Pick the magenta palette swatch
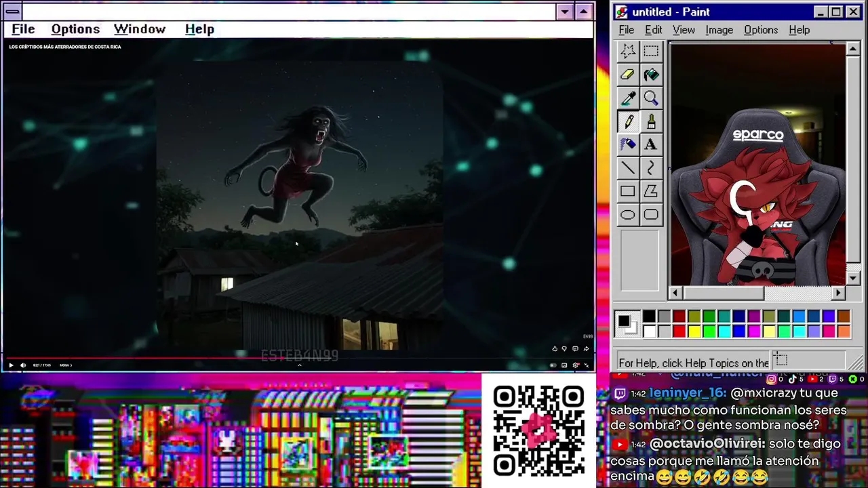Screen dimensions: 868x488 coord(754,331)
